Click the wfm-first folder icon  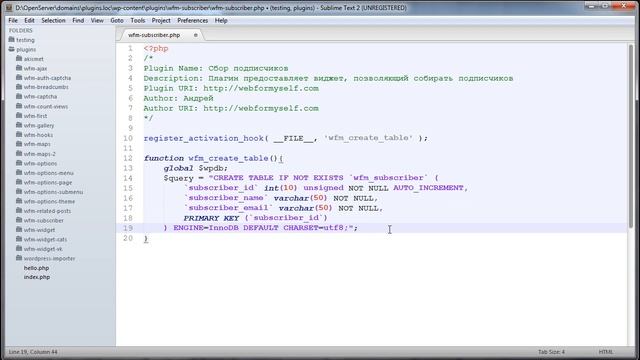pyautogui.click(x=19, y=115)
